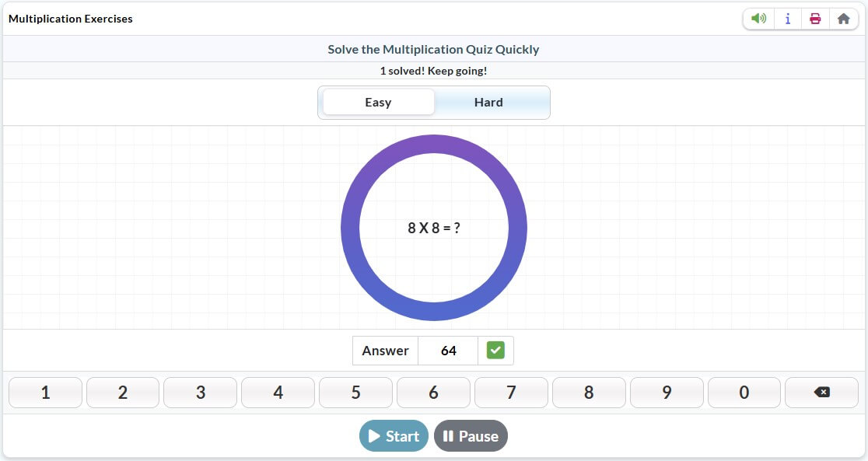Click the play arrow on Start
Image resolution: width=868 pixels, height=461 pixels.
click(376, 435)
